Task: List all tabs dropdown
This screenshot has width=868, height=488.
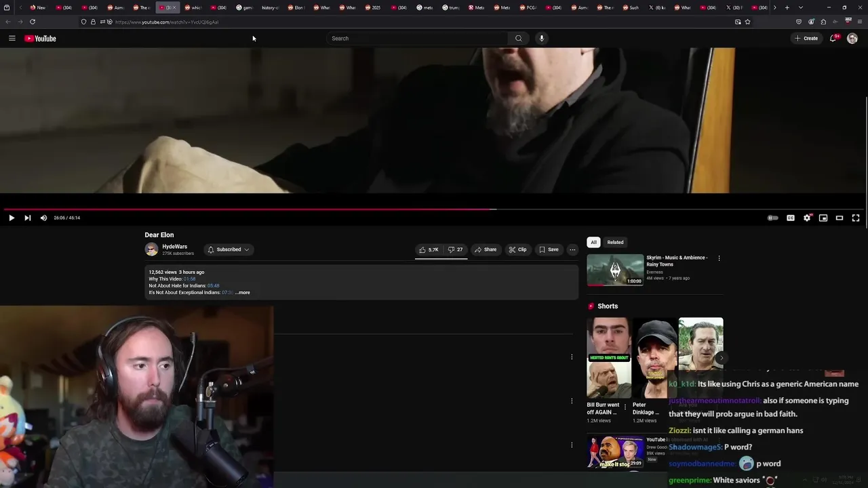Action: [x=801, y=7]
